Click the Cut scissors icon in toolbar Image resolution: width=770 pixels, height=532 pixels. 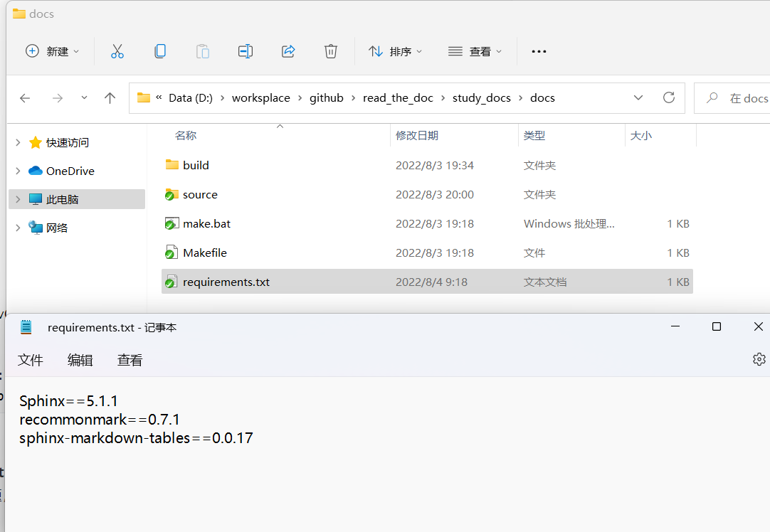(x=117, y=51)
